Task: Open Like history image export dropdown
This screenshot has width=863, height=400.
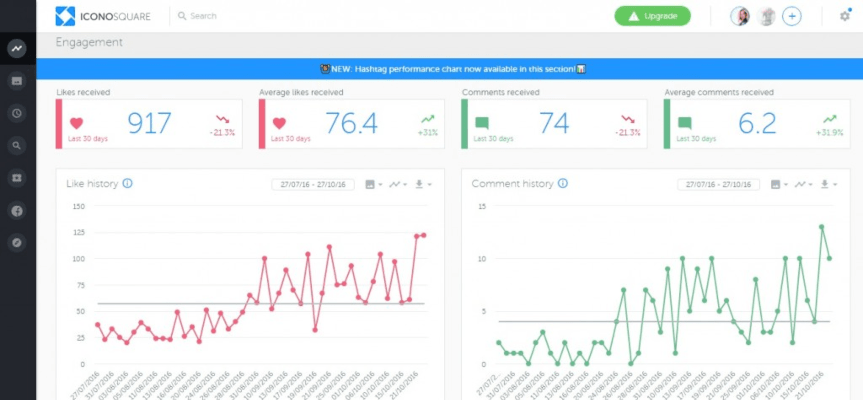Action: 373,185
